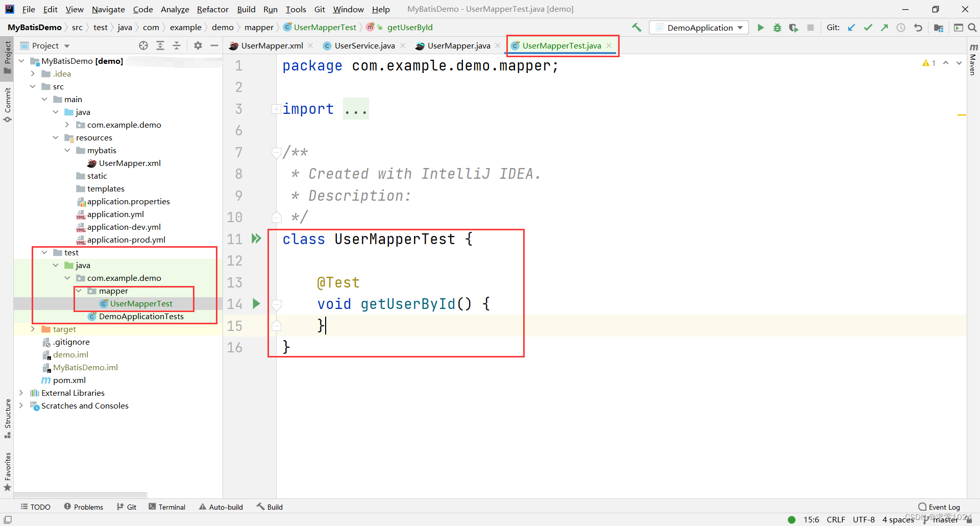Open Favorites tool window sidebar
980x526 pixels.
(7, 471)
